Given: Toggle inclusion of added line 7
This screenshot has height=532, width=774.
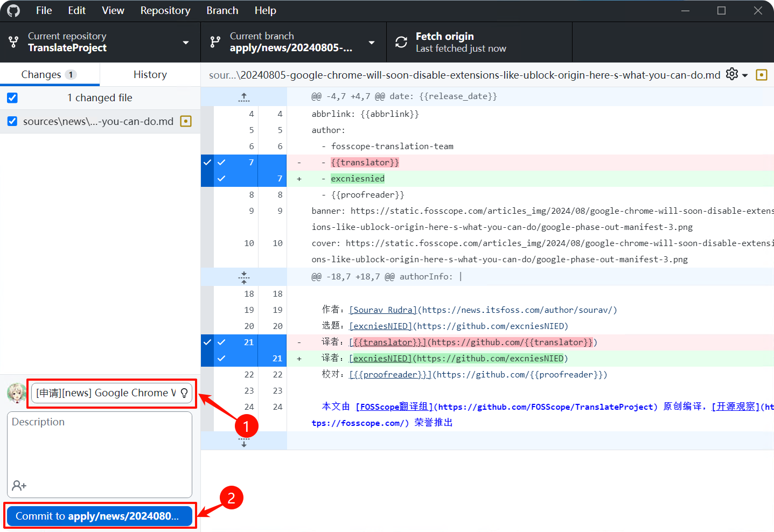Looking at the screenshot, I should (x=221, y=178).
